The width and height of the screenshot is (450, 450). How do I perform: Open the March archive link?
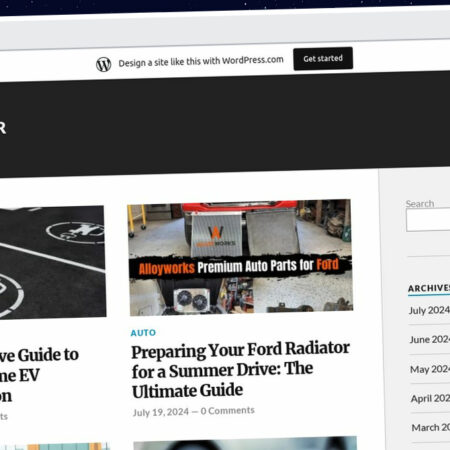point(431,427)
